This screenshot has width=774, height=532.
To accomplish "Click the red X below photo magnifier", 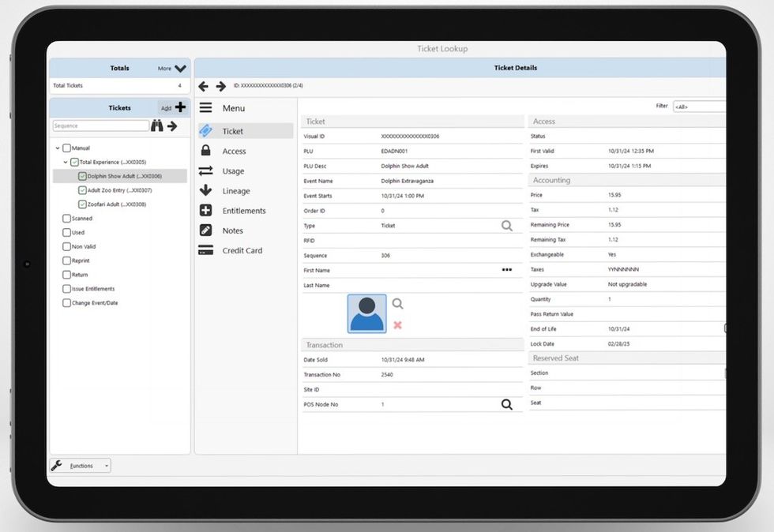I will tap(397, 325).
